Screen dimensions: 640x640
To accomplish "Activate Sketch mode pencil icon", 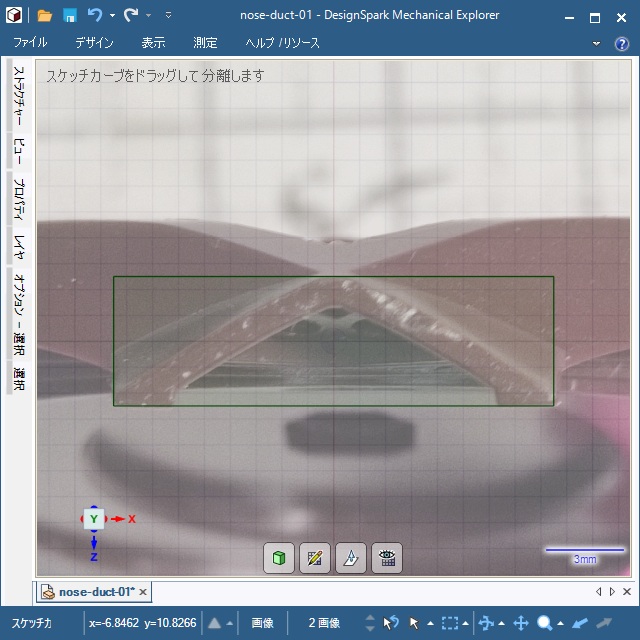I will pyautogui.click(x=315, y=558).
